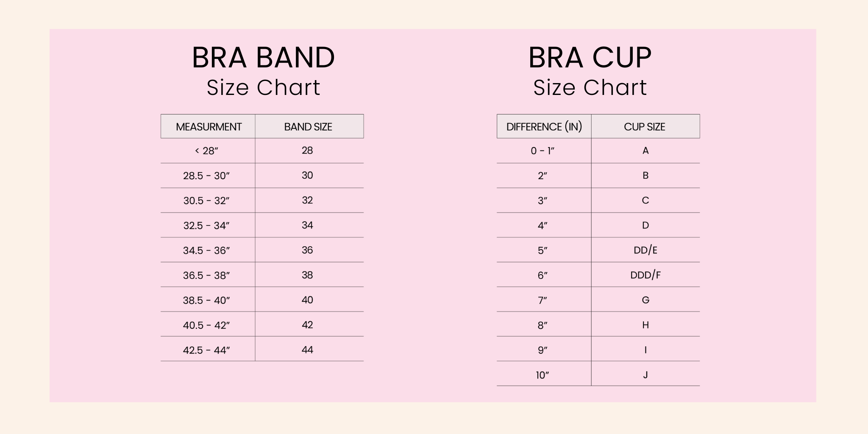Select the BAND SIZE column header
Image resolution: width=868 pixels, height=434 pixels.
point(308,127)
